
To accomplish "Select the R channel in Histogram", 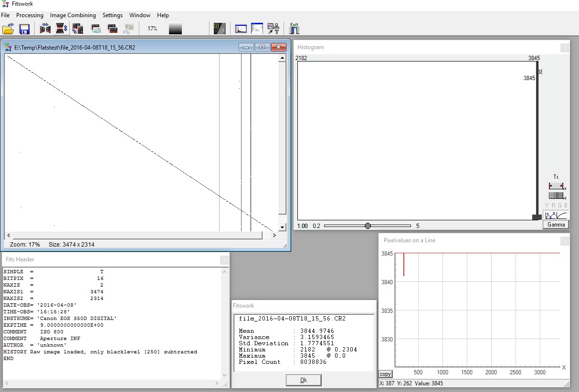I will (553, 206).
